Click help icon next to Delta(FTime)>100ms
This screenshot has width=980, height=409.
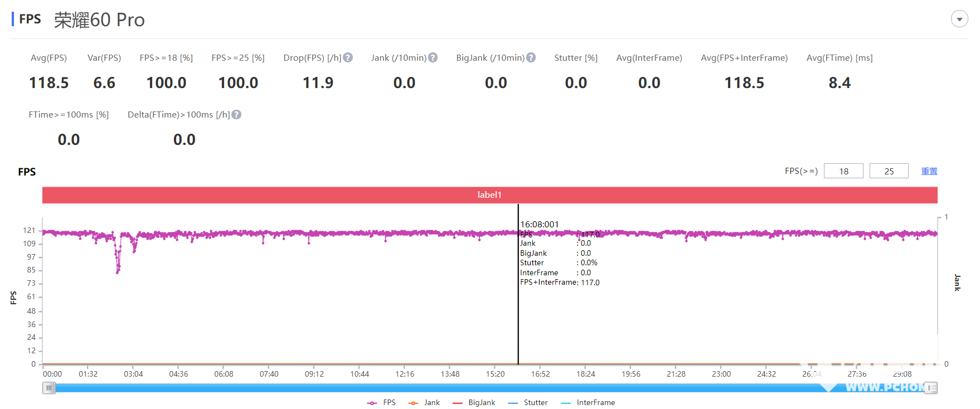tap(236, 114)
